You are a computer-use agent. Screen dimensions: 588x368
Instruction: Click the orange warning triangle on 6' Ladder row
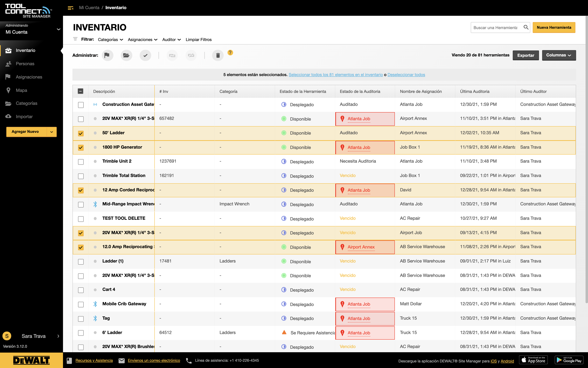[284, 332]
